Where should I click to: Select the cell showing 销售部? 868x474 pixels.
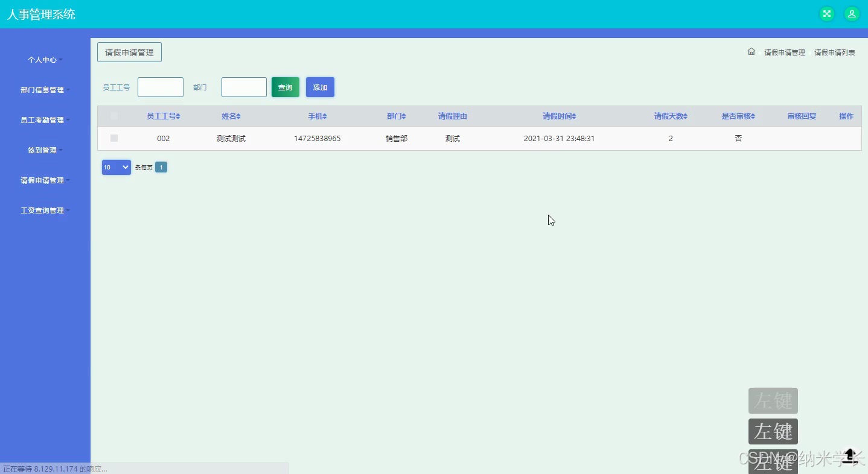[397, 139]
